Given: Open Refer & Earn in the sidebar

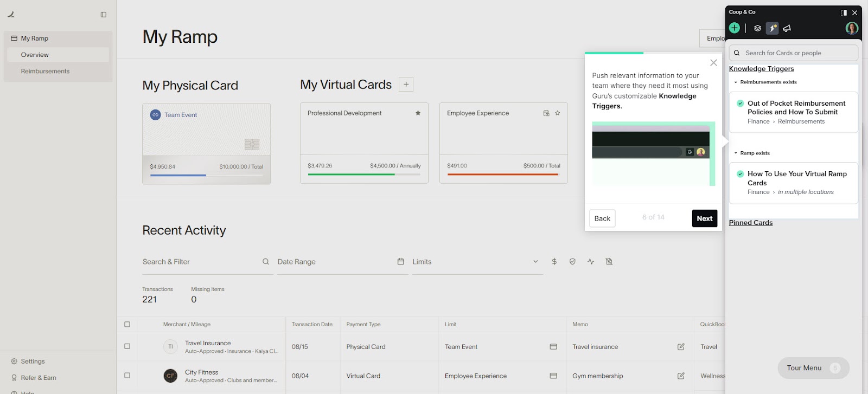Looking at the screenshot, I should coord(34,378).
